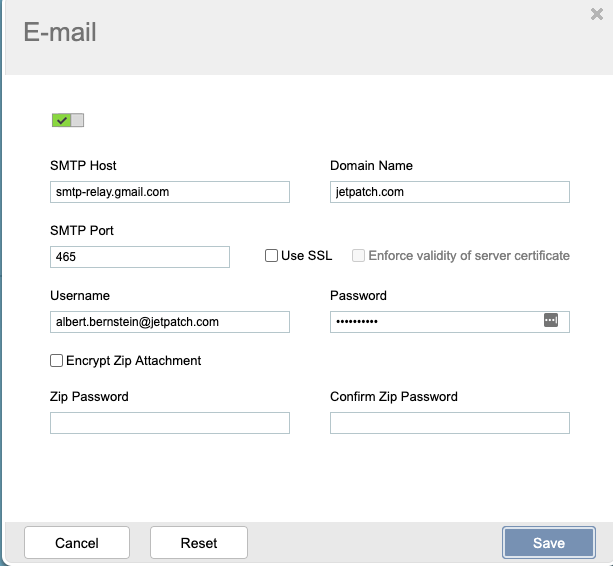Screen dimensions: 613x566
Task: Click the empty Zip Password field
Action: pyautogui.click(x=170, y=423)
